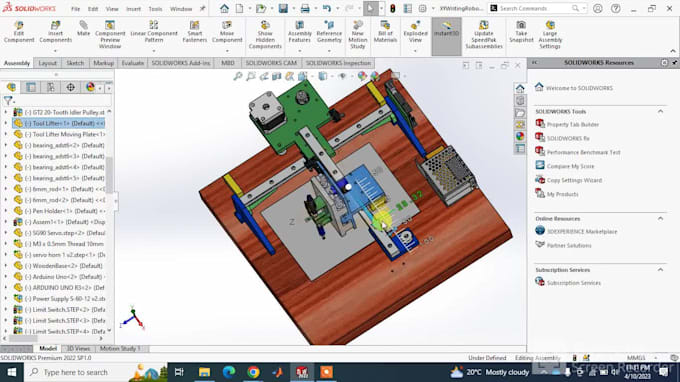Open Large Assembly Settings
This screenshot has width=680, height=382.
(x=550, y=35)
